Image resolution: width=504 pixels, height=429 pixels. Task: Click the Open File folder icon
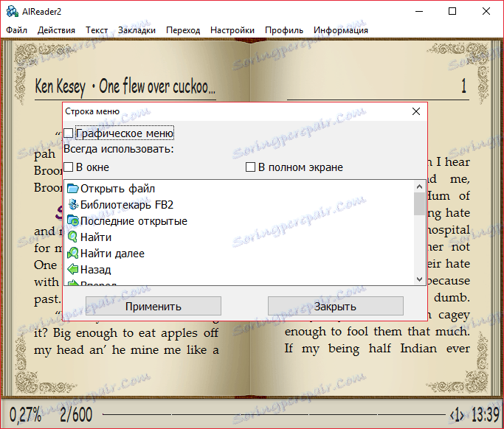[x=73, y=189]
